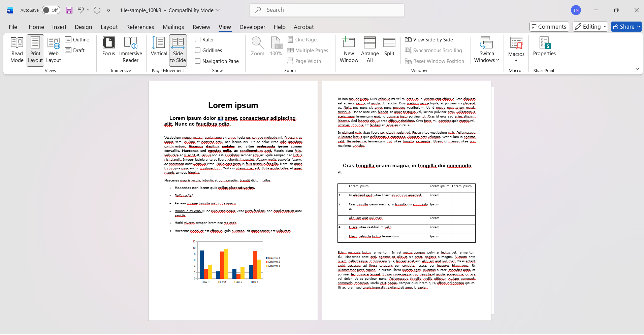The height and width of the screenshot is (335, 644).
Task: Click the Save icon in title bar
Action: tap(69, 10)
